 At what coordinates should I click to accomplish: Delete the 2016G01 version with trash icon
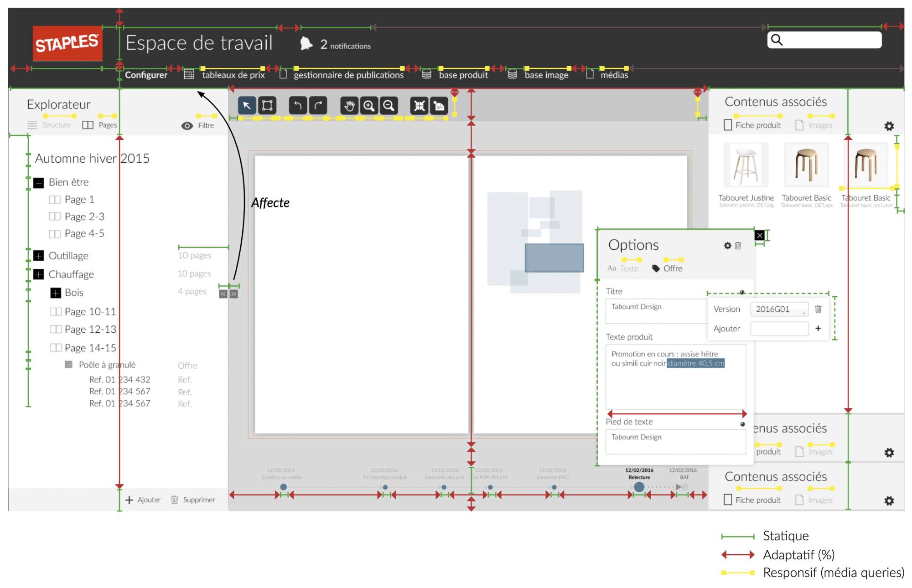[x=818, y=309]
